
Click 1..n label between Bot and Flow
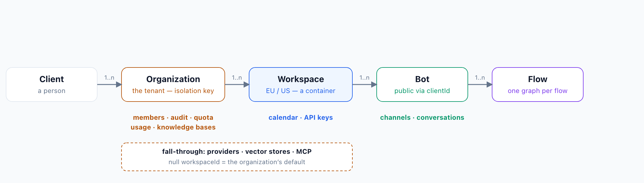point(480,78)
